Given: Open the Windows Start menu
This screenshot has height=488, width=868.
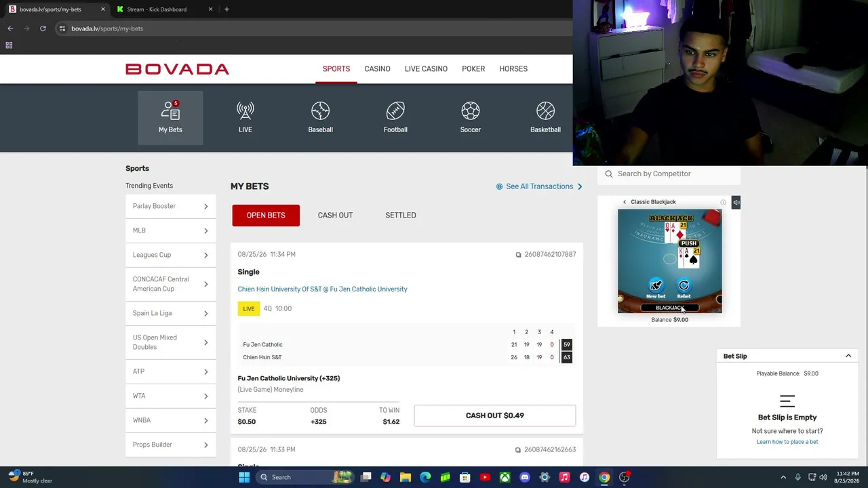Looking at the screenshot, I should coord(244,477).
